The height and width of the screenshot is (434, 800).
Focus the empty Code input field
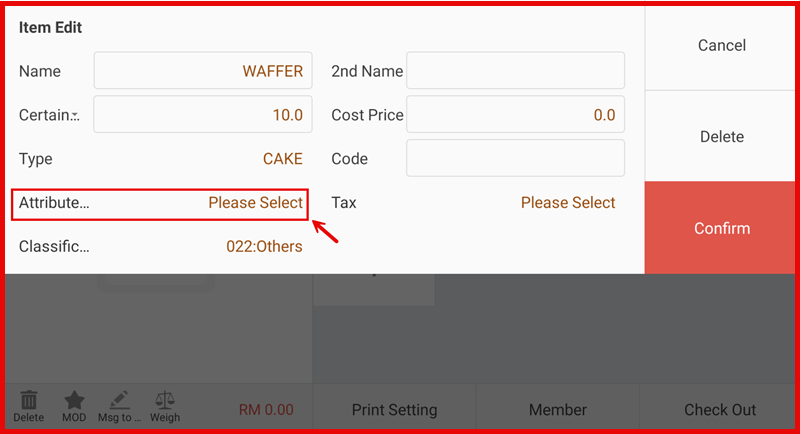coord(515,158)
